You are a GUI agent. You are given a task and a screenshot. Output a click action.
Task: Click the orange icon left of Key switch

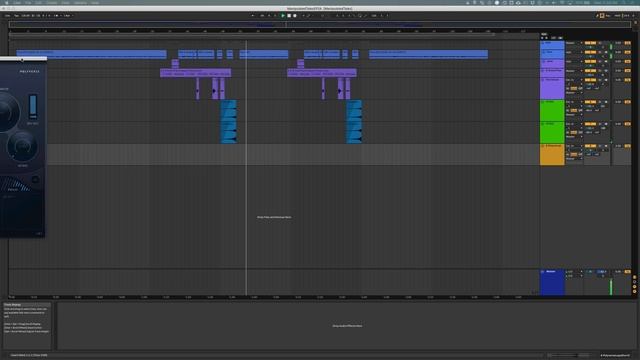point(602,16)
